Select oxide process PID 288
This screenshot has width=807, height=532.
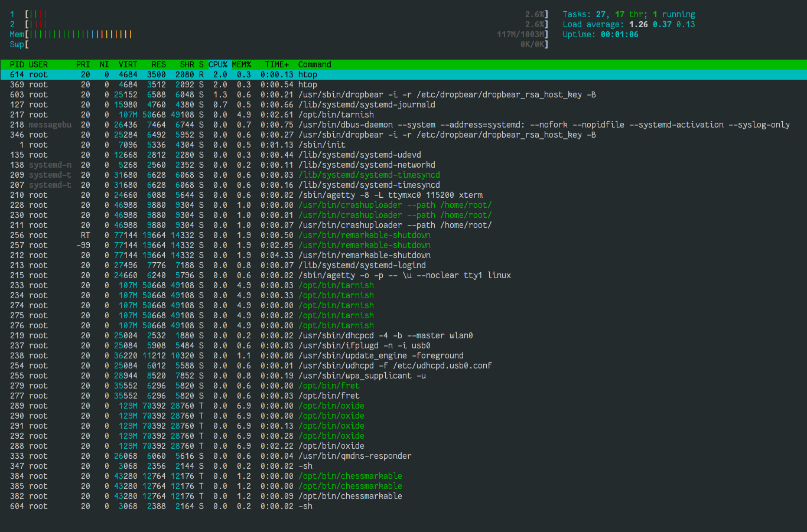403,446
